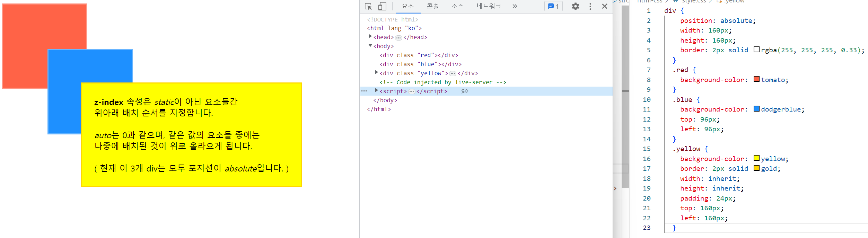This screenshot has height=238, width=868.
Task: Expand the head element node
Action: pos(370,36)
